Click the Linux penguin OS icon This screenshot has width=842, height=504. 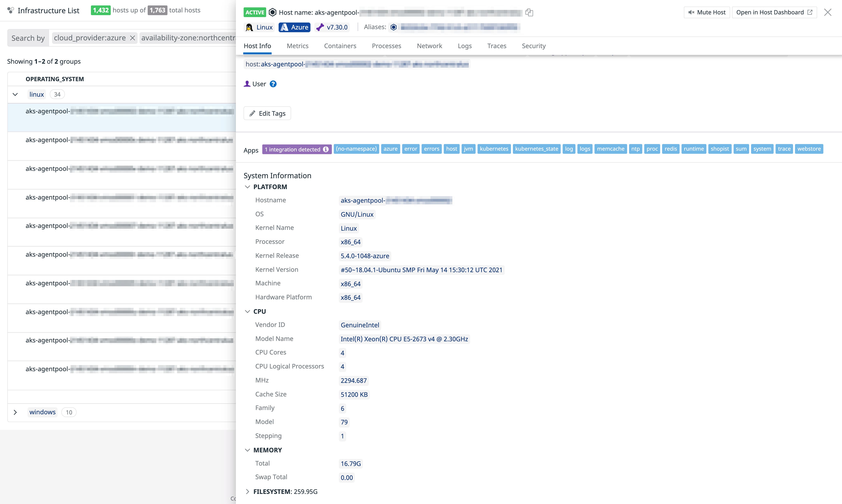(x=249, y=27)
